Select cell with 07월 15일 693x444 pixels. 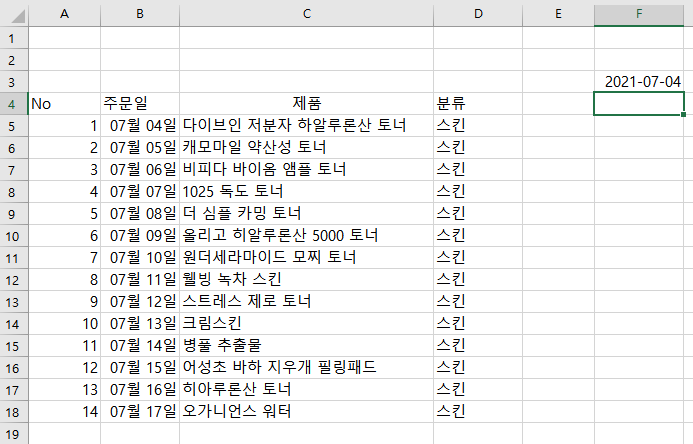point(140,368)
